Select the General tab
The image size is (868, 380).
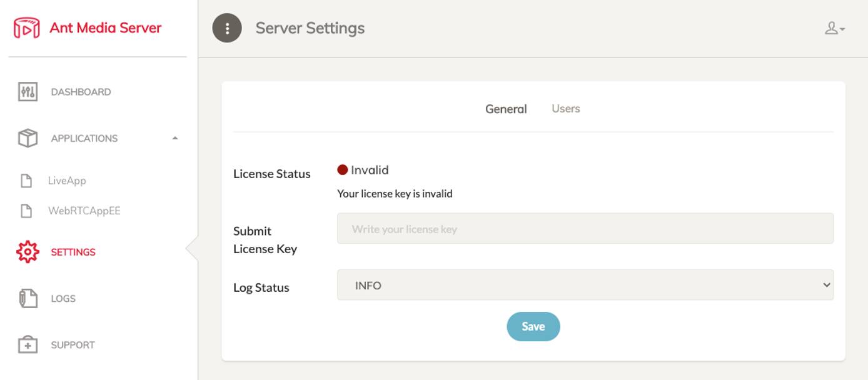point(507,108)
